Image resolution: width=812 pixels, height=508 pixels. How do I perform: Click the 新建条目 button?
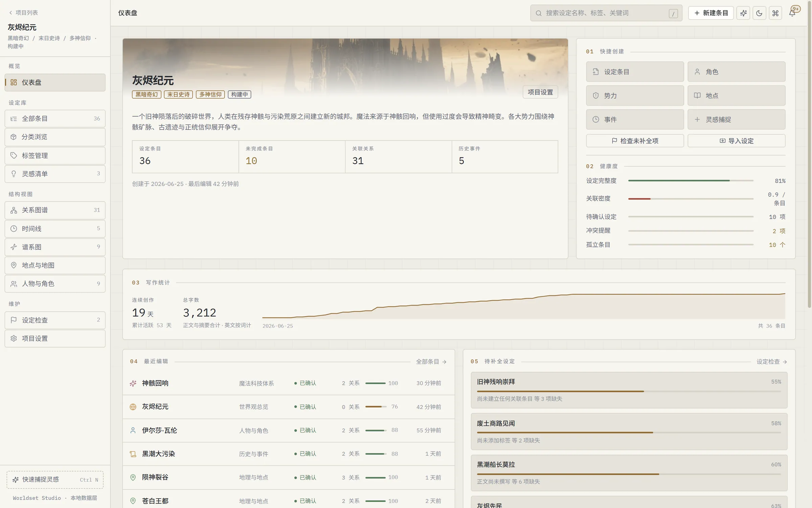point(710,13)
